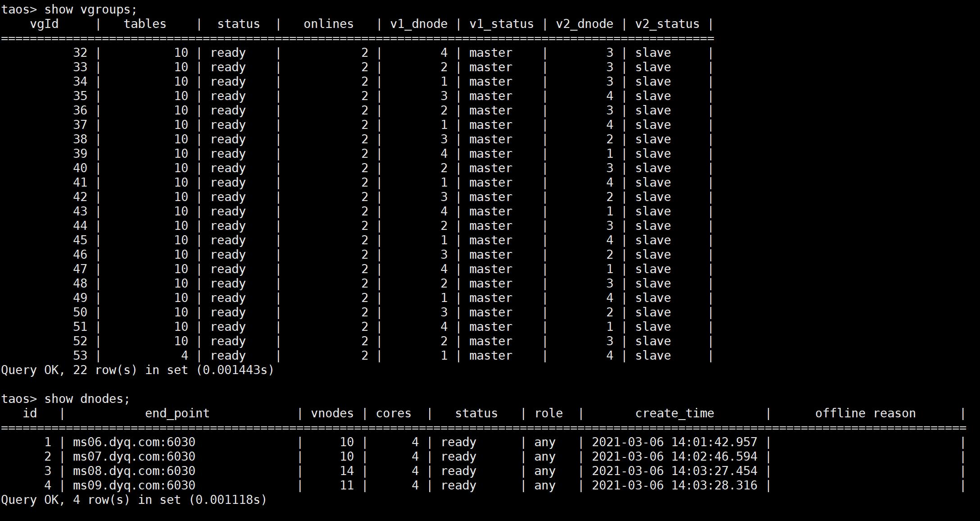Viewport: 980px width, 521px height.
Task: Click the v1_dnode column header
Action: 419,23
